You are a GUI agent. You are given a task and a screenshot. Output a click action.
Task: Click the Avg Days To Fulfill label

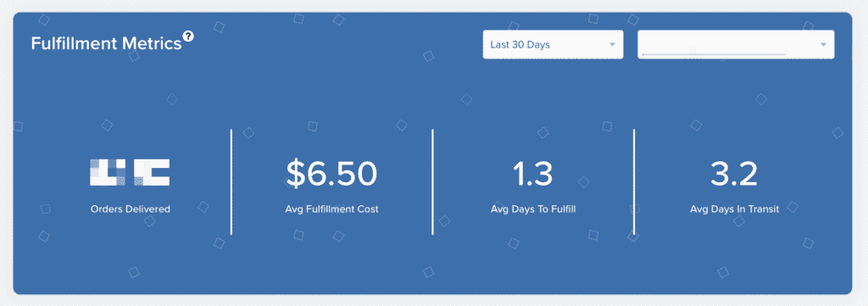tap(532, 209)
